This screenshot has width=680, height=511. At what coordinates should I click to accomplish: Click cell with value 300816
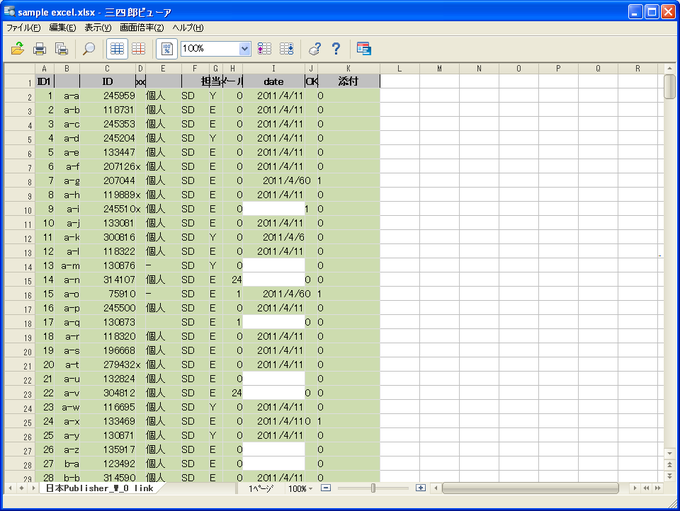tap(108, 237)
